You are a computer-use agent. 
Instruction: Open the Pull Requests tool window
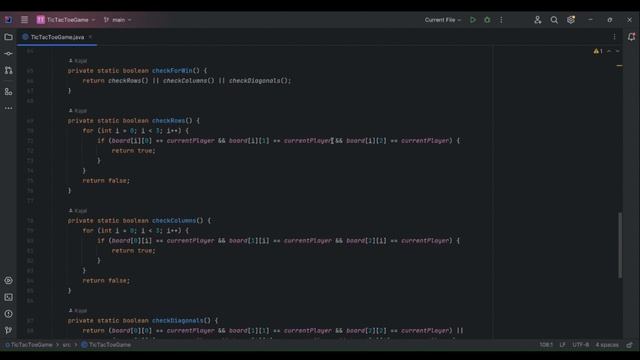(x=8, y=70)
